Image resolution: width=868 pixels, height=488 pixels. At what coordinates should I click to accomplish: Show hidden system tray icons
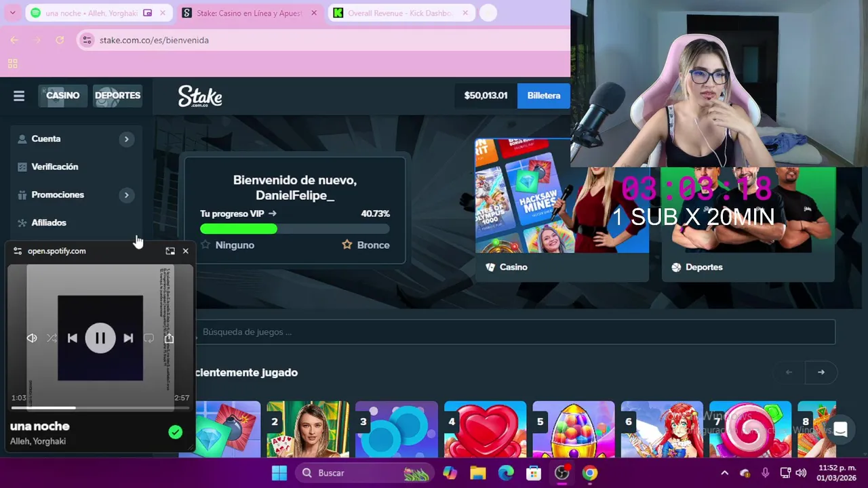coord(724,473)
